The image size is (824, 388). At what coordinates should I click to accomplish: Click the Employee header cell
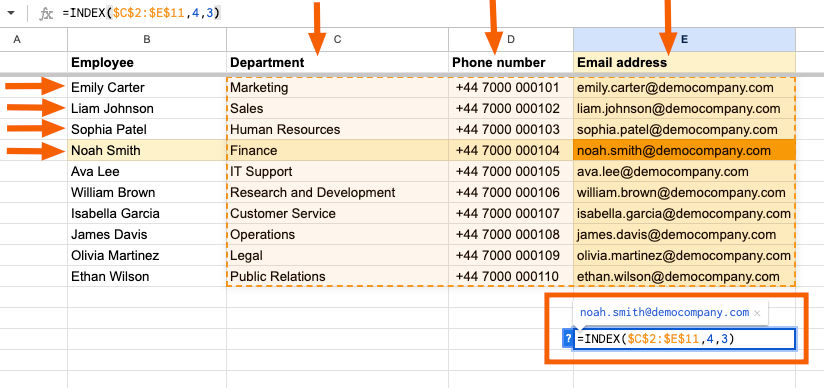(147, 63)
